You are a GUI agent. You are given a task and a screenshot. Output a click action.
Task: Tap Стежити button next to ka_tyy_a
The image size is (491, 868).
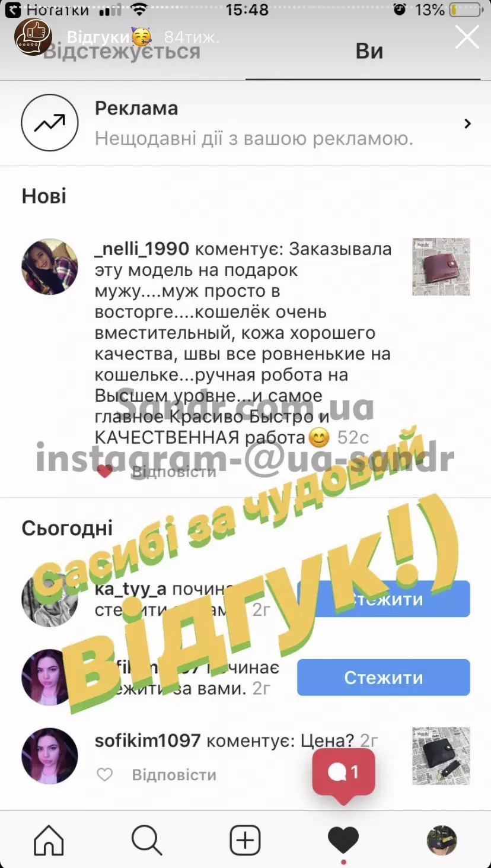(x=384, y=599)
